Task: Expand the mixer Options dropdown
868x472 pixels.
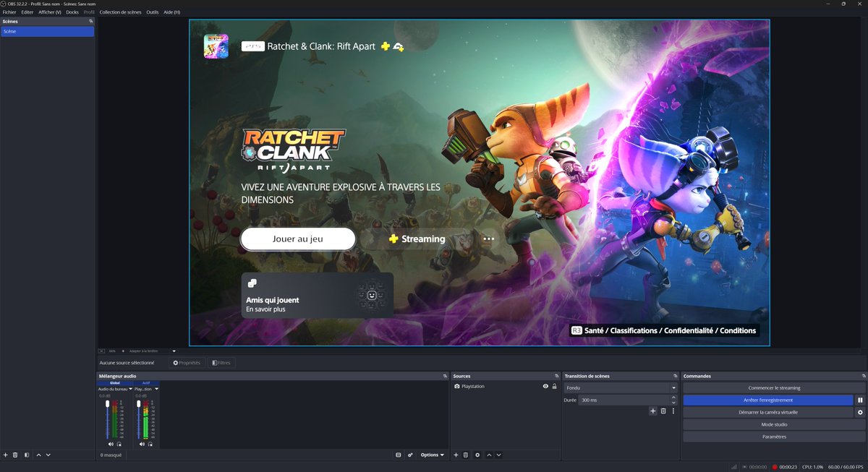Action: (x=432, y=455)
